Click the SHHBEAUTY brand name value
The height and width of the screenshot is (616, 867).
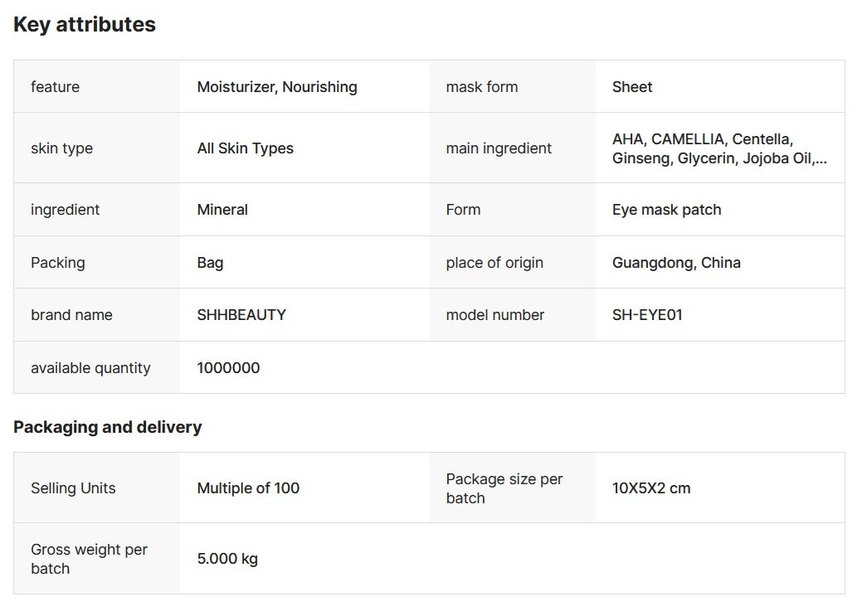241,315
